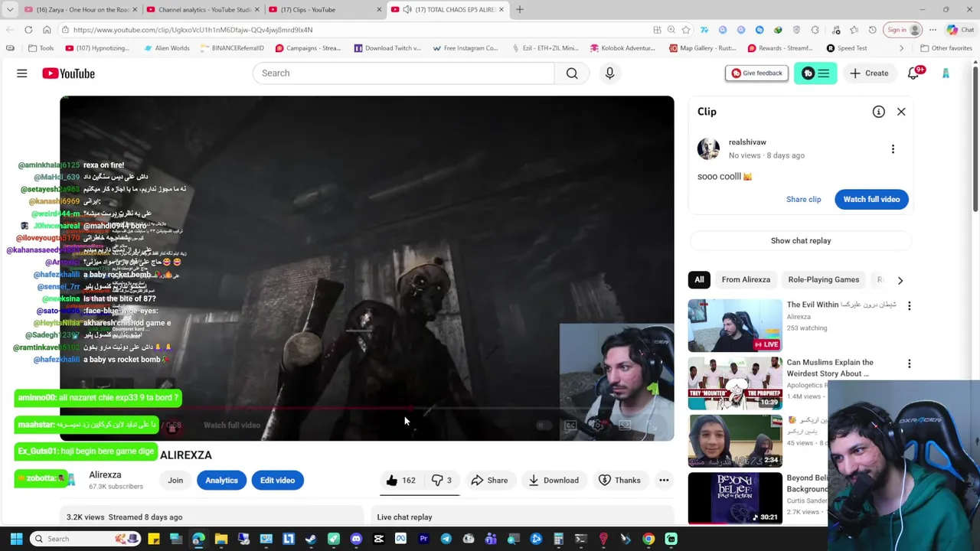Focus the YouTube search field
980x551 pixels.
(403, 73)
